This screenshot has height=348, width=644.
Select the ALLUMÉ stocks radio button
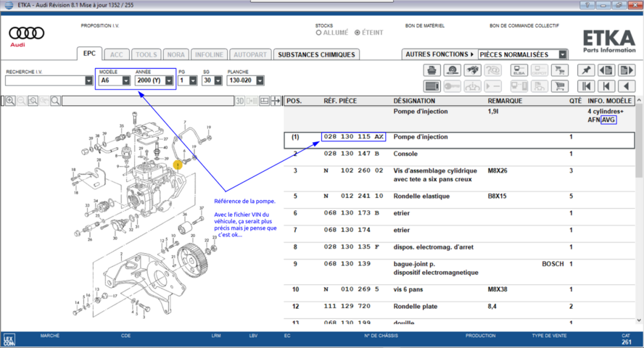click(318, 33)
